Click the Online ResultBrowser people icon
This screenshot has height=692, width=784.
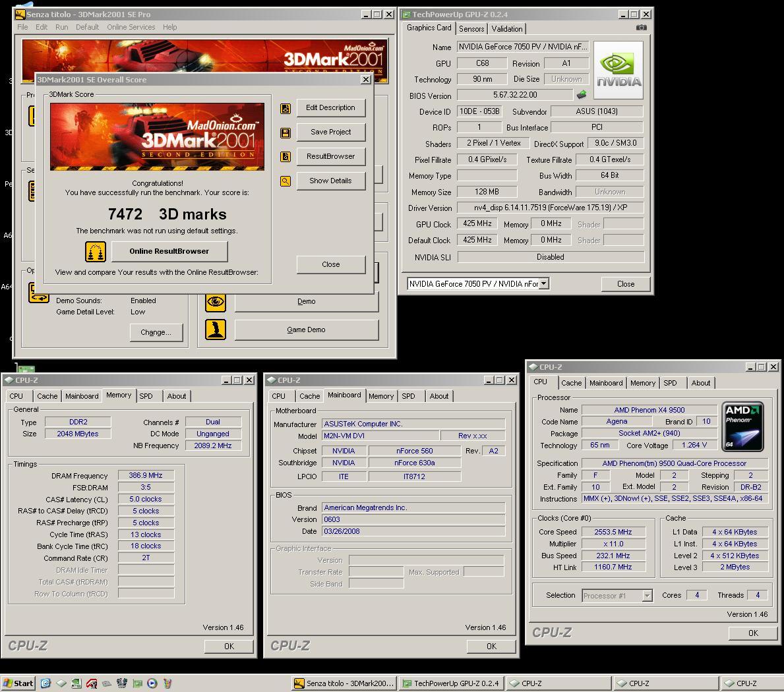coord(95,251)
